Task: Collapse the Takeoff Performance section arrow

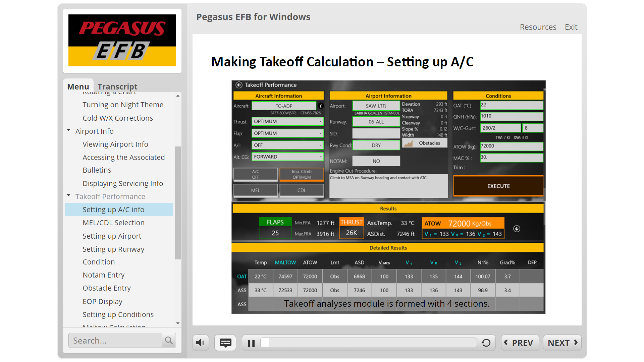Action: (69, 195)
